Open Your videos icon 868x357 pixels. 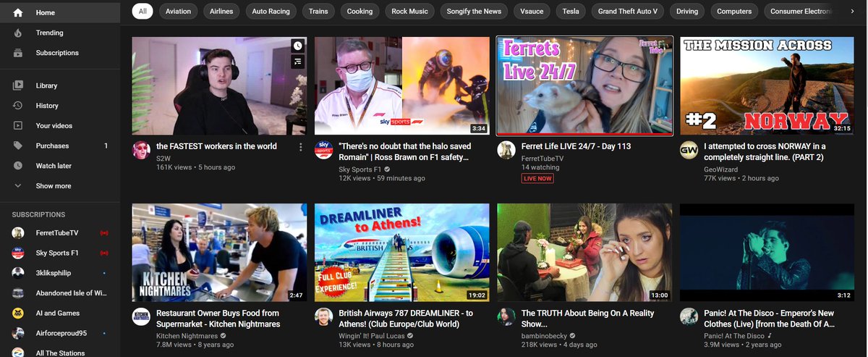[18, 126]
